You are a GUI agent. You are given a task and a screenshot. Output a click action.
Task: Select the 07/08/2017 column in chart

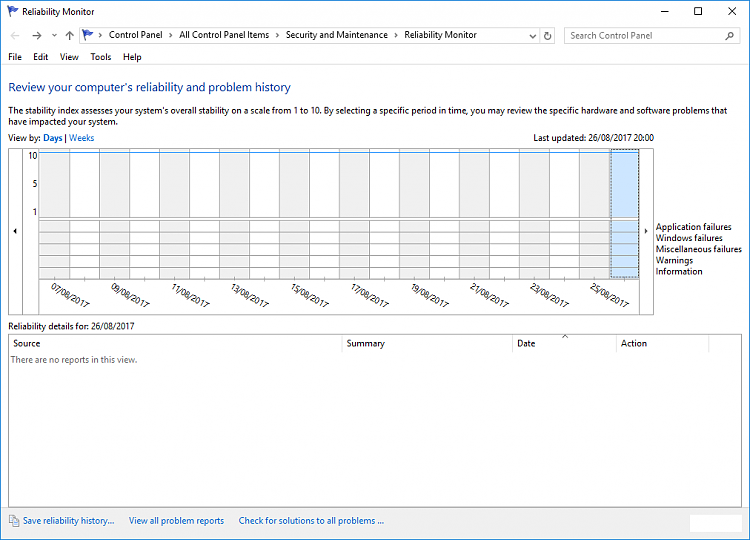(x=55, y=214)
